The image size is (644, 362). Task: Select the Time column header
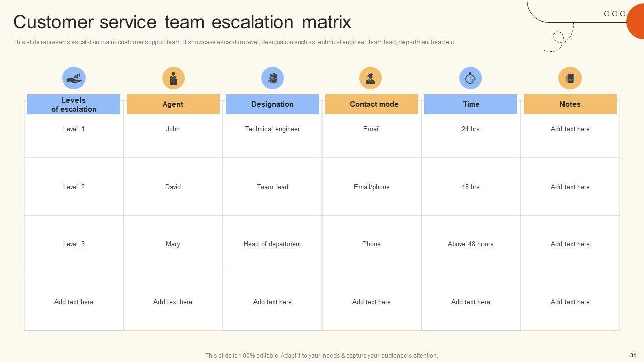tap(470, 104)
